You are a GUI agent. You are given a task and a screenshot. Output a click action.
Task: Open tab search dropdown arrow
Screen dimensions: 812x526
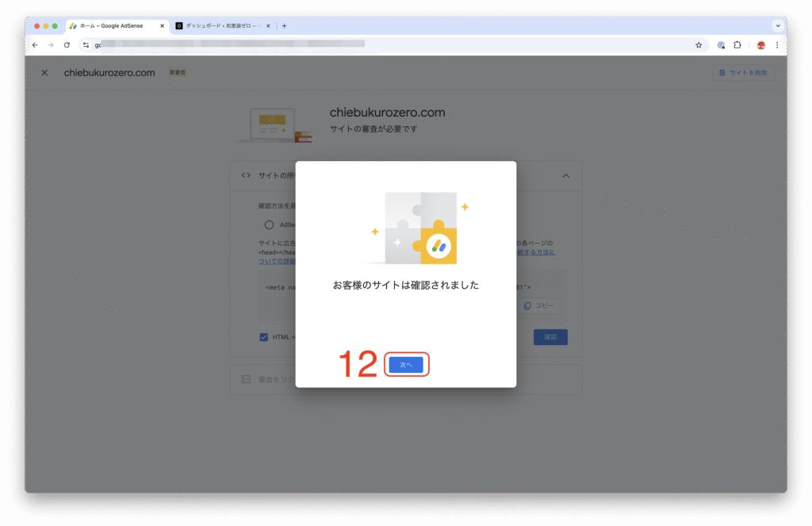pos(778,26)
